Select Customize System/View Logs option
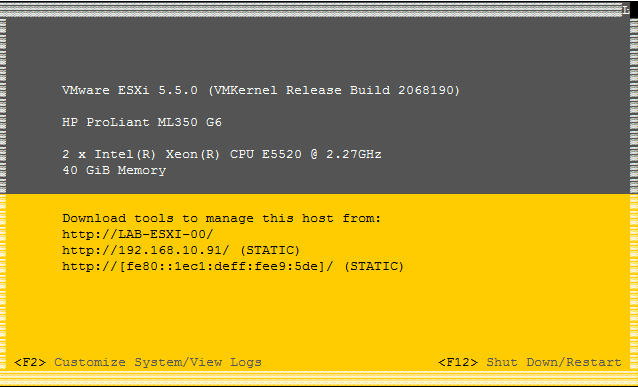Viewport: 638px width, 387px height. (x=158, y=362)
